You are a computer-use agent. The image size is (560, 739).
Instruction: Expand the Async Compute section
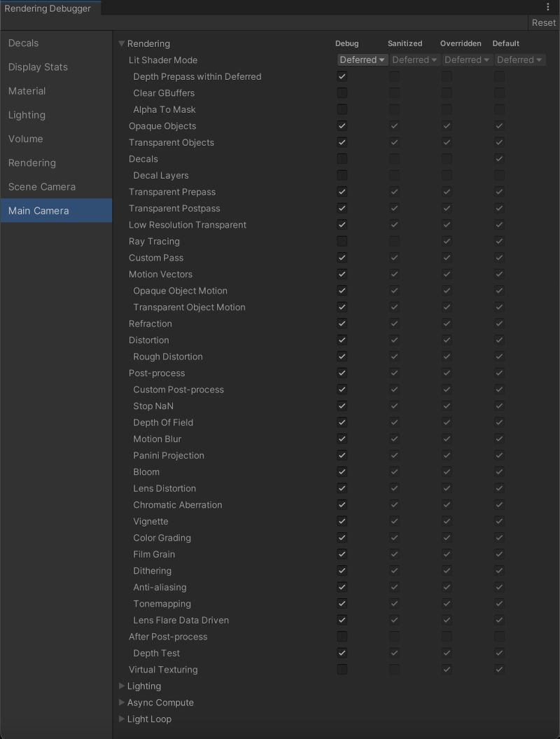[122, 703]
